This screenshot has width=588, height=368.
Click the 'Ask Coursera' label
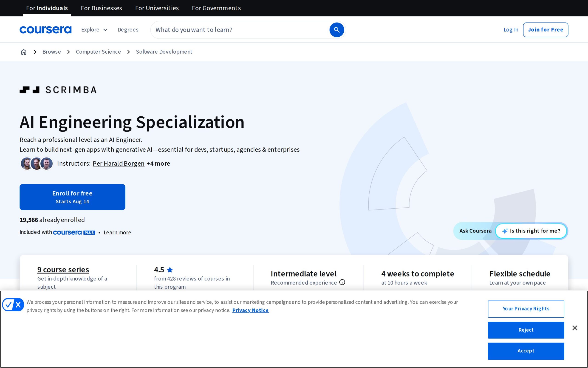pyautogui.click(x=475, y=231)
